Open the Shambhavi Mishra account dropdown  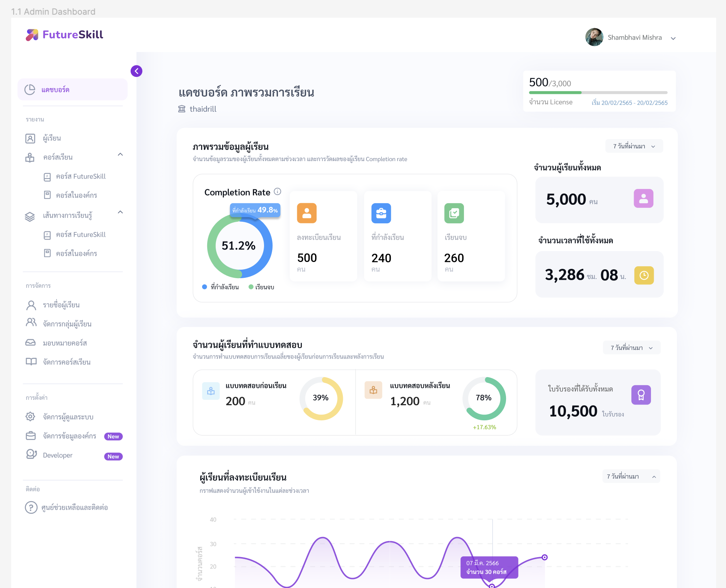coord(673,38)
